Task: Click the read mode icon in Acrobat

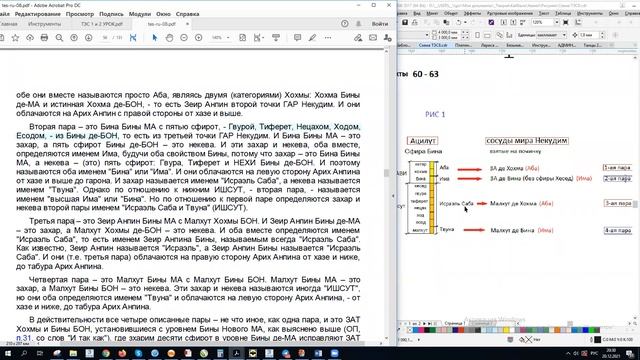Action: click(x=276, y=38)
